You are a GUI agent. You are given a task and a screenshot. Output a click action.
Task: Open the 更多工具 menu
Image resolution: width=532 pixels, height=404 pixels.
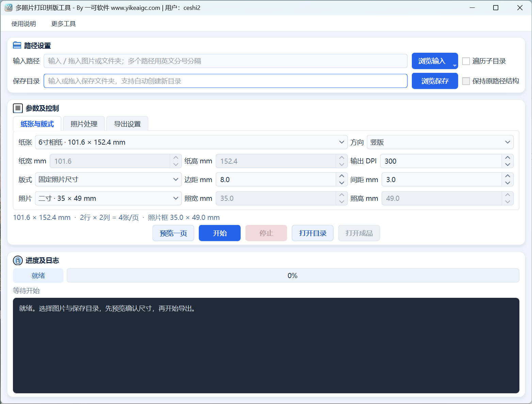point(63,24)
